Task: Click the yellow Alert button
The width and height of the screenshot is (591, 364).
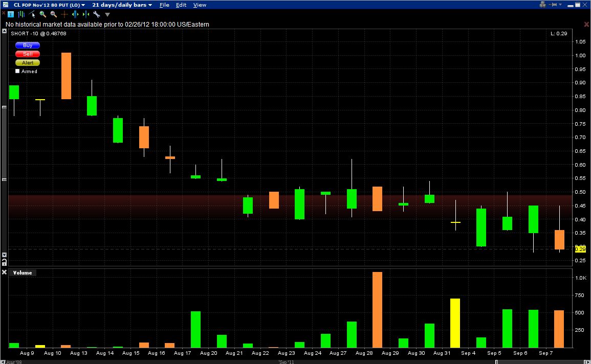Action: coord(28,62)
